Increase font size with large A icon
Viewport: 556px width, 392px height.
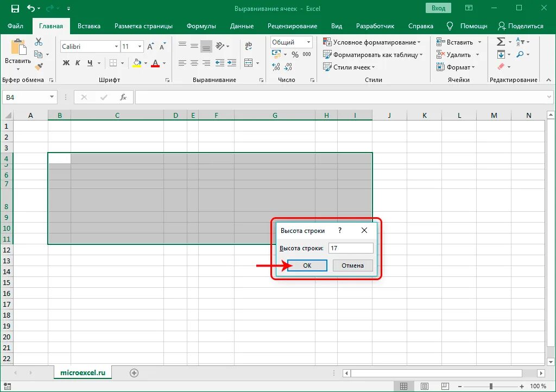click(x=150, y=47)
